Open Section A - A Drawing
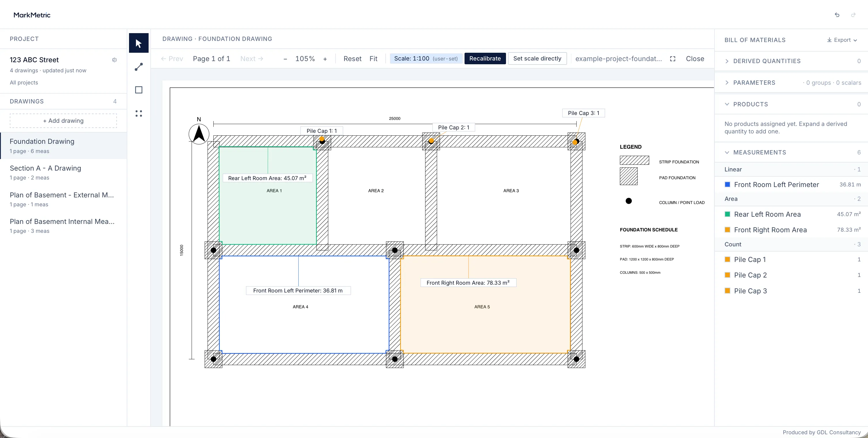Viewport: 868px width, 438px height. pyautogui.click(x=64, y=172)
